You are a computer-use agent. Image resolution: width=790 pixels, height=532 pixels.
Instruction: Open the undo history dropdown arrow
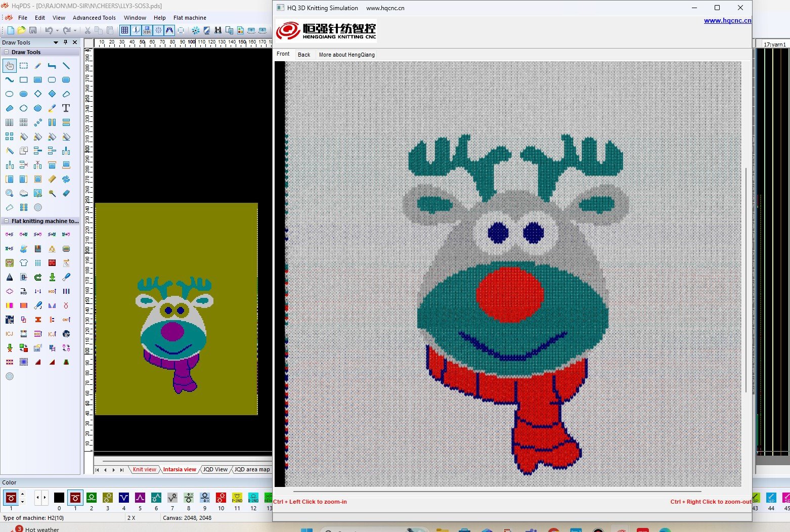57,30
